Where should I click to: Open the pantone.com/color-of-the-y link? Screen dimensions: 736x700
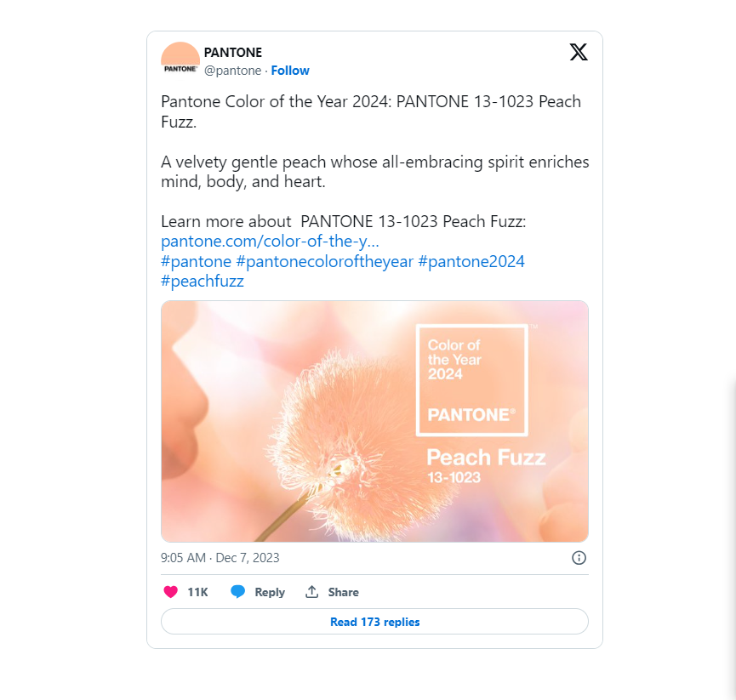(271, 241)
